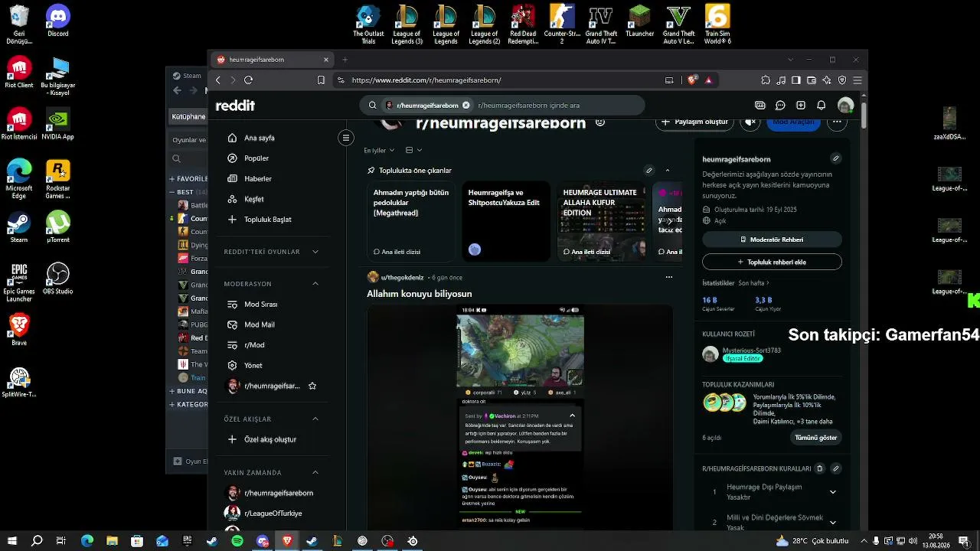
Task: Open Windows Start menu
Action: coord(12,541)
